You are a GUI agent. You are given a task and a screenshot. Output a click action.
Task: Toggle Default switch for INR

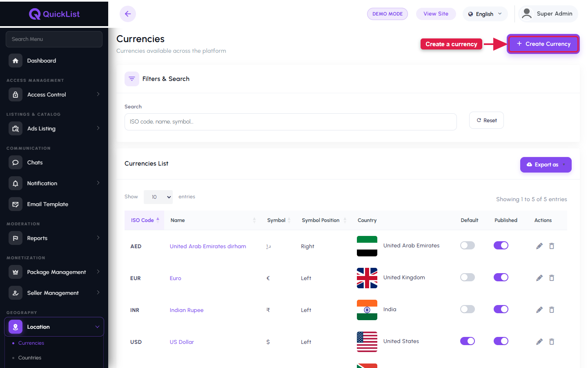pyautogui.click(x=468, y=309)
